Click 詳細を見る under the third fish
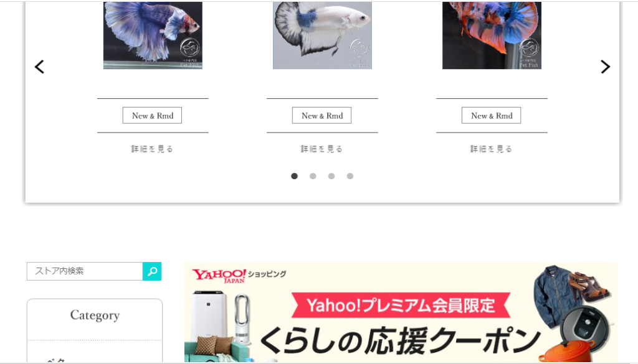This screenshot has width=638, height=364. pyautogui.click(x=491, y=149)
